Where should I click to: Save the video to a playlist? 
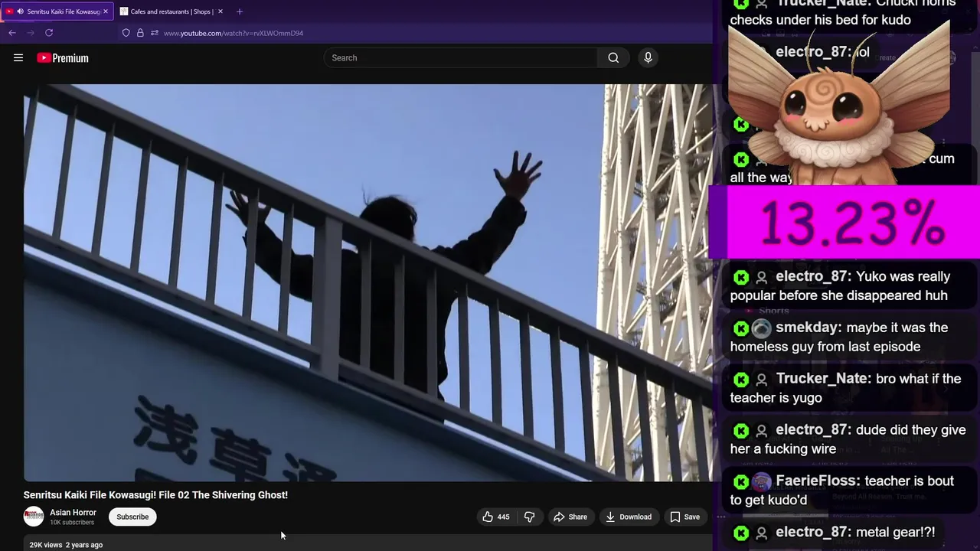[x=685, y=517]
